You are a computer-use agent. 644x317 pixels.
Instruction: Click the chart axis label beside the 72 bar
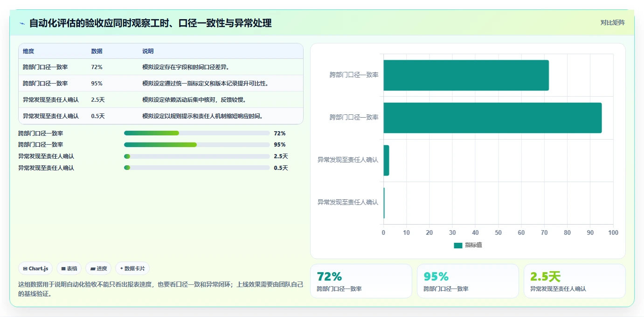(x=354, y=75)
